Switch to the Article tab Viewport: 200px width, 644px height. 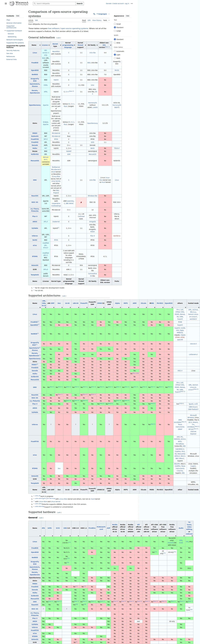click(x=31, y=20)
